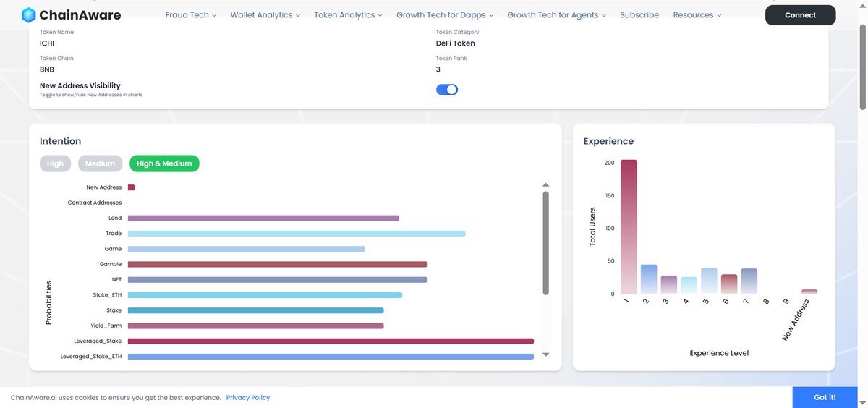Click the Token Chain value BNB
This screenshot has height=408, width=868.
pos(47,69)
